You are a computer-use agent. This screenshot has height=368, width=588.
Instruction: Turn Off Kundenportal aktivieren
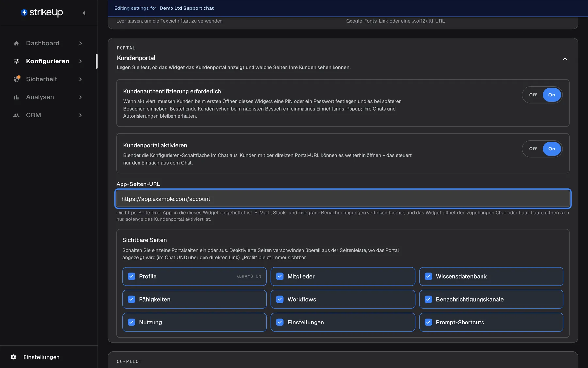(x=533, y=149)
